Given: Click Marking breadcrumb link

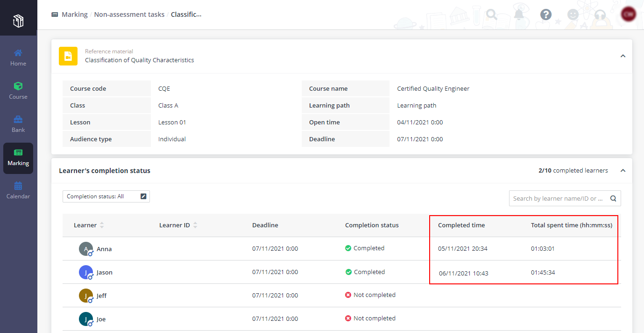Looking at the screenshot, I should pyautogui.click(x=75, y=14).
